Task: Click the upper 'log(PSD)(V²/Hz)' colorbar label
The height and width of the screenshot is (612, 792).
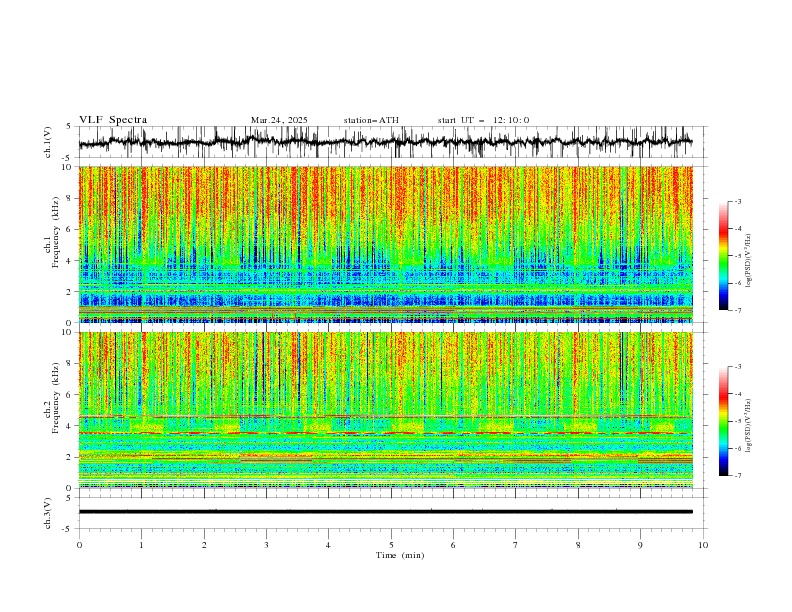Action: tap(749, 261)
